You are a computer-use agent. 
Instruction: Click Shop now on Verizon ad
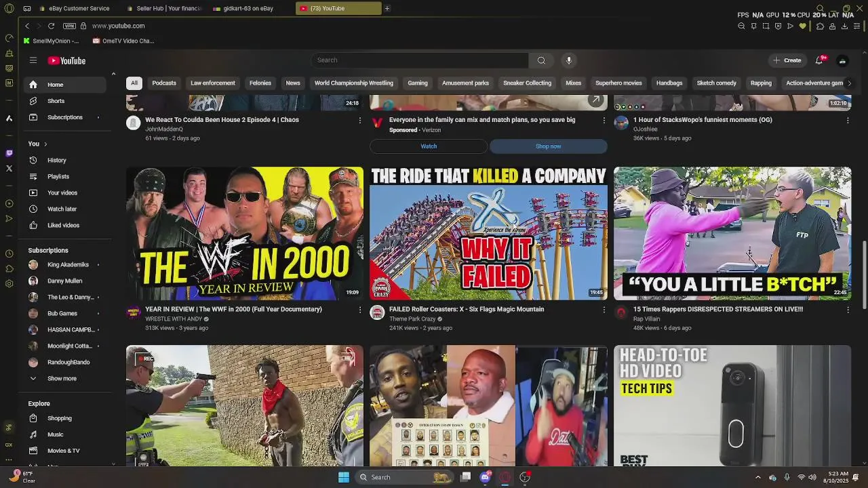pos(548,146)
